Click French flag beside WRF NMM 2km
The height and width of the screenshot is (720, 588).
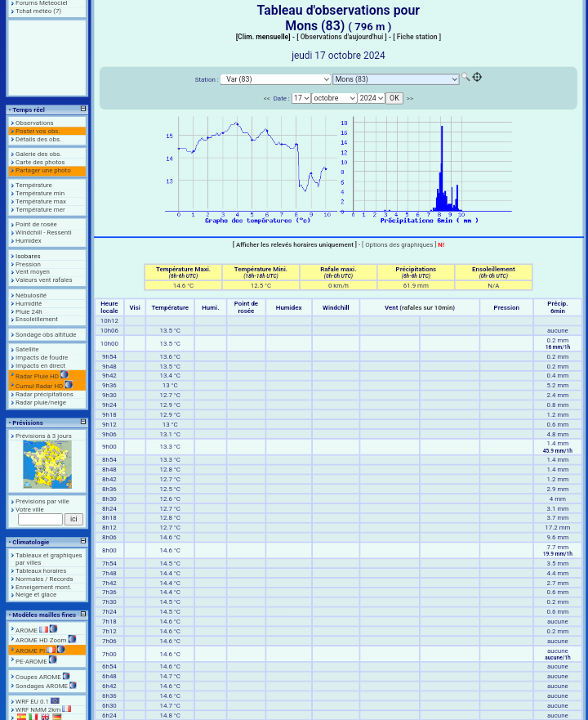pos(66,709)
